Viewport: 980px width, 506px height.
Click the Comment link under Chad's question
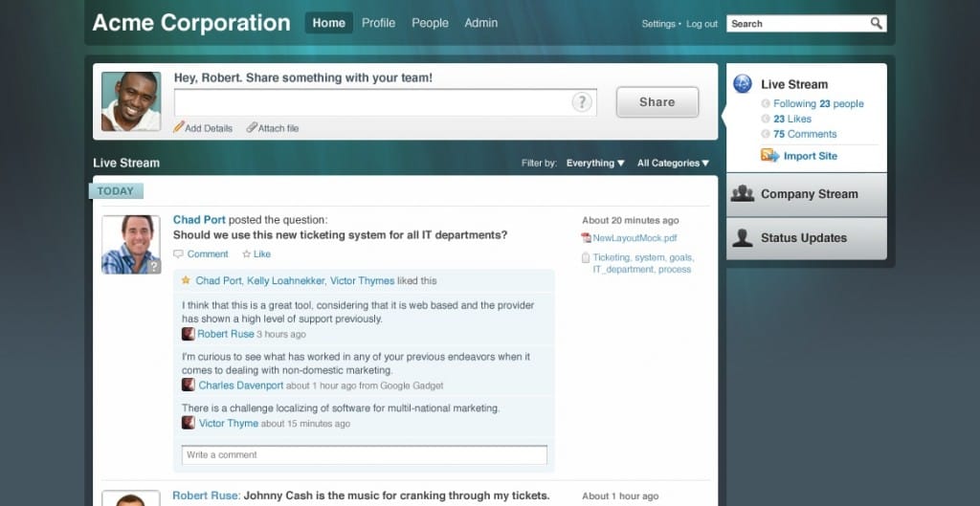pyautogui.click(x=208, y=254)
